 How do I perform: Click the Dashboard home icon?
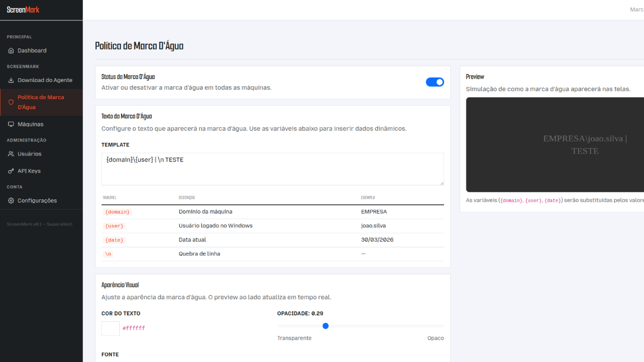click(11, 50)
